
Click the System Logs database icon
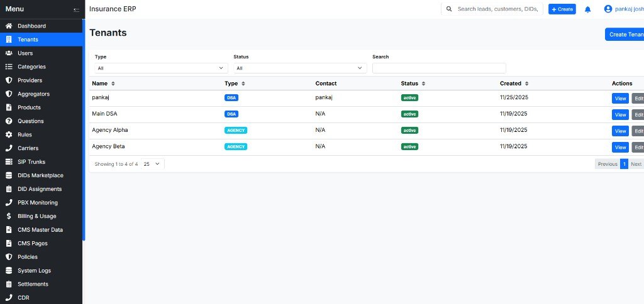pyautogui.click(x=9, y=270)
